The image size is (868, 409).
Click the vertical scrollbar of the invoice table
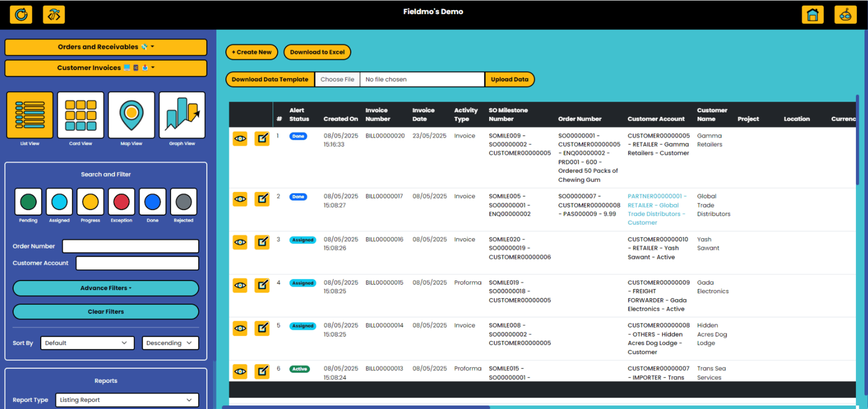click(x=857, y=140)
